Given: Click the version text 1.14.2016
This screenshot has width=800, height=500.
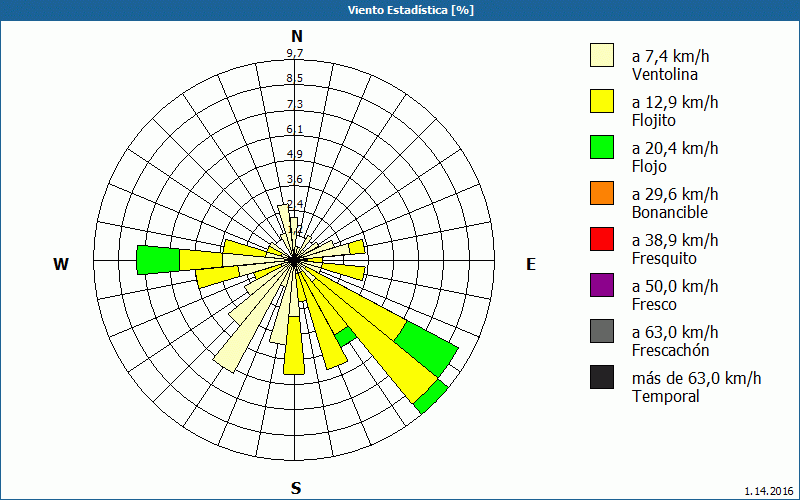Looking at the screenshot, I should 769,491.
